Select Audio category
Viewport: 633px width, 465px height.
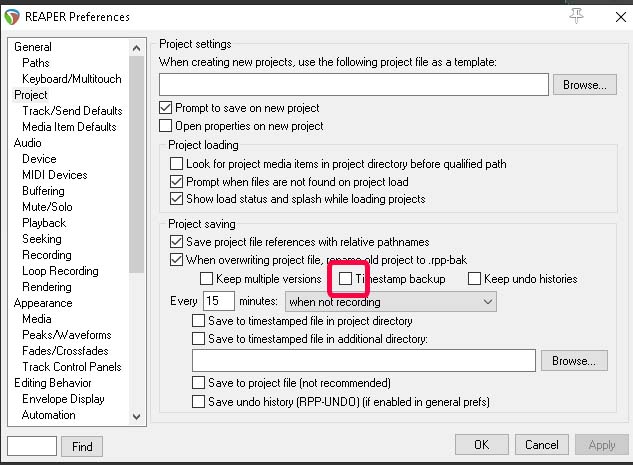[27, 143]
